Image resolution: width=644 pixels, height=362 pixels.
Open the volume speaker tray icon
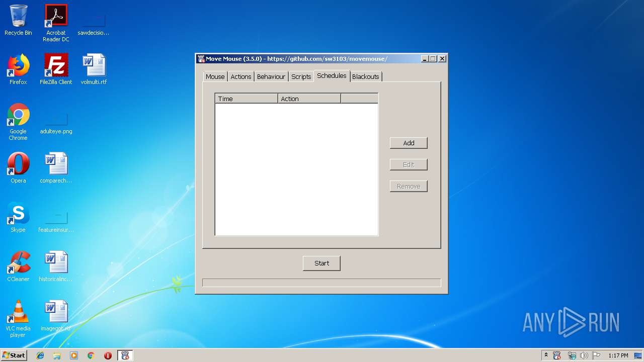pyautogui.click(x=584, y=355)
